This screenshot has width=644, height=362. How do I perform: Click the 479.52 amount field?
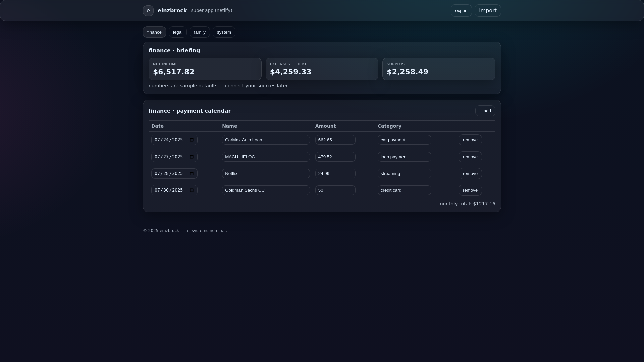pyautogui.click(x=335, y=157)
